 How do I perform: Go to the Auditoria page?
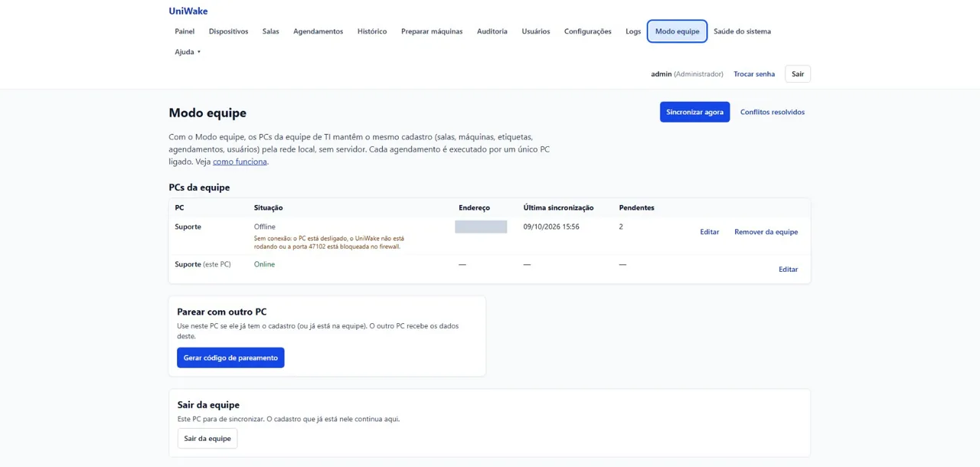(492, 31)
